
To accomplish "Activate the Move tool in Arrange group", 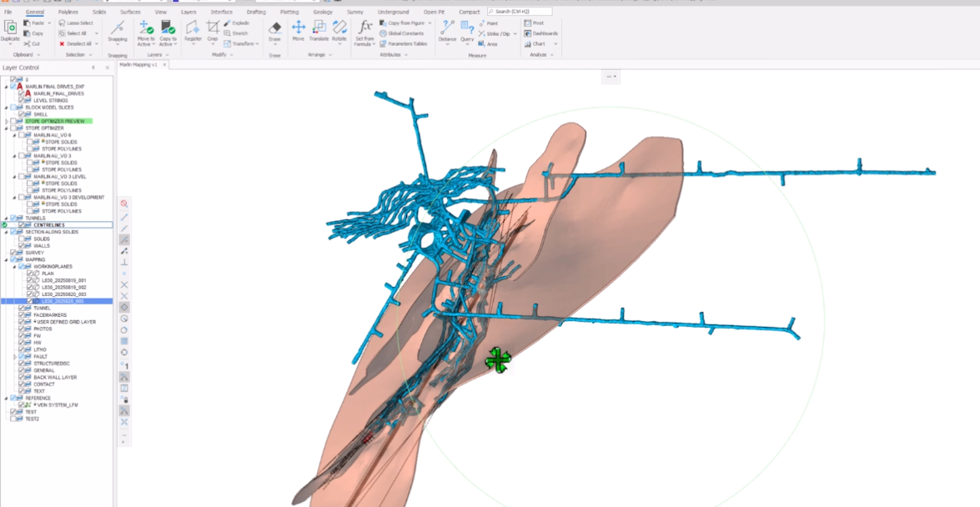I will (298, 31).
